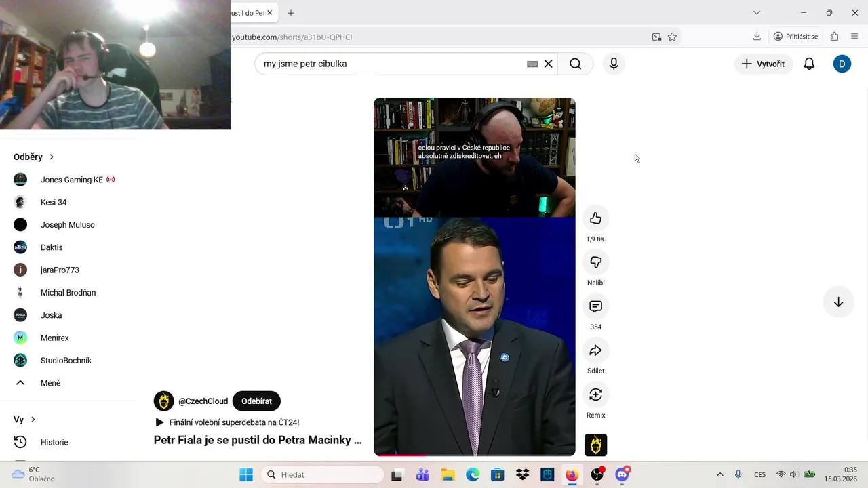Open YouTube notifications bell
The width and height of the screenshot is (868, 488).
[x=809, y=64]
